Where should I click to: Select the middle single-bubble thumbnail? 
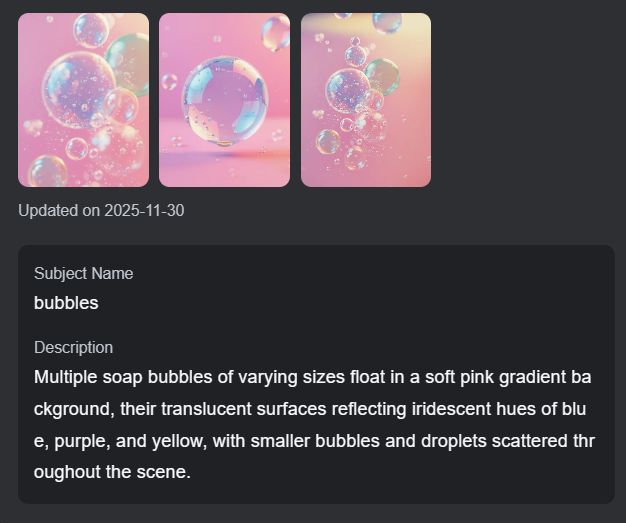[x=224, y=100]
